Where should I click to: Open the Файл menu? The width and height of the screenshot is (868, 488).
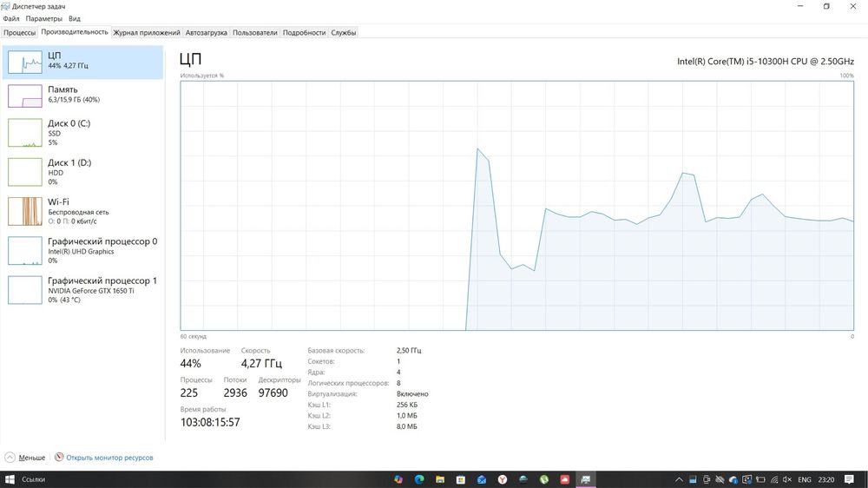pos(11,18)
